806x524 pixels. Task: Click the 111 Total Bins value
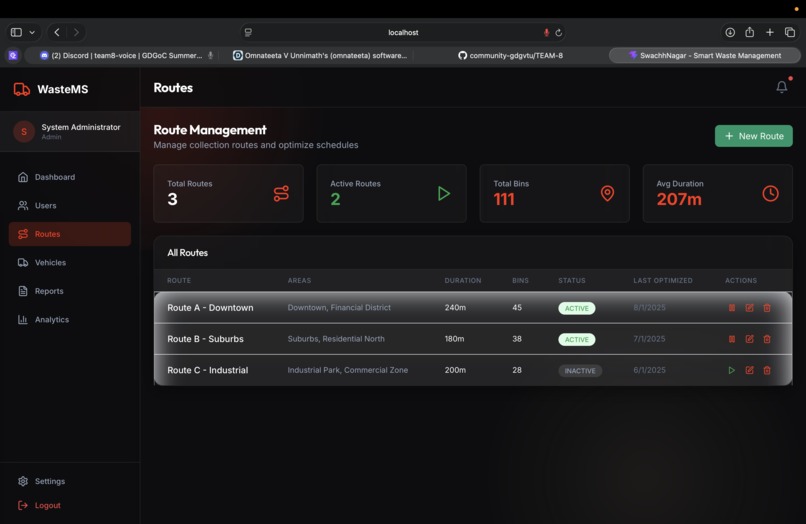coord(504,200)
